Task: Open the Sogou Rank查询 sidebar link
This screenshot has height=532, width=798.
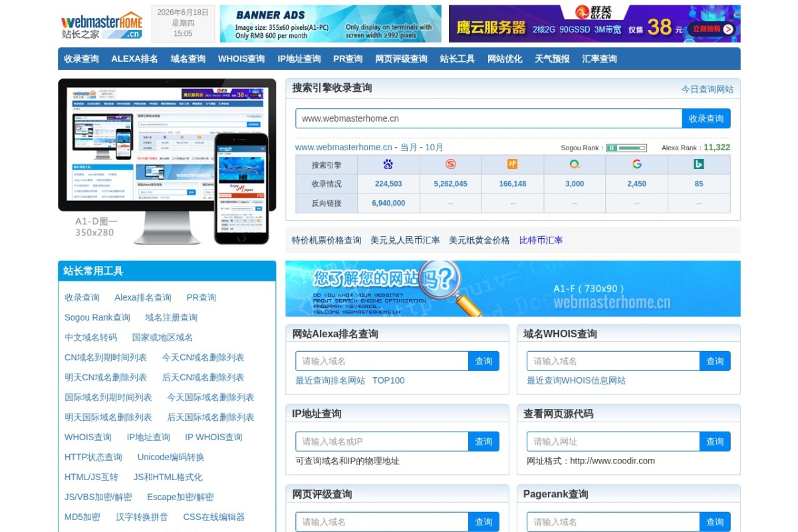Action: tap(97, 317)
